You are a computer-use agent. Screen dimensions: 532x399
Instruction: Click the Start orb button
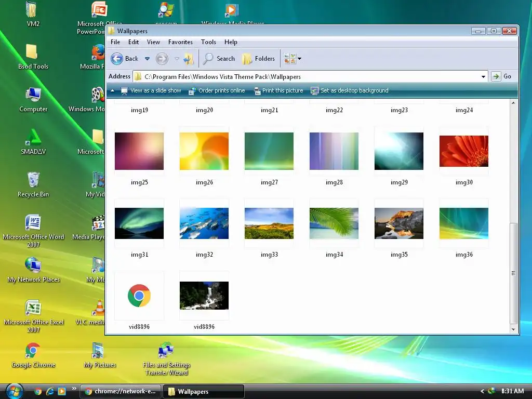pyautogui.click(x=14, y=391)
